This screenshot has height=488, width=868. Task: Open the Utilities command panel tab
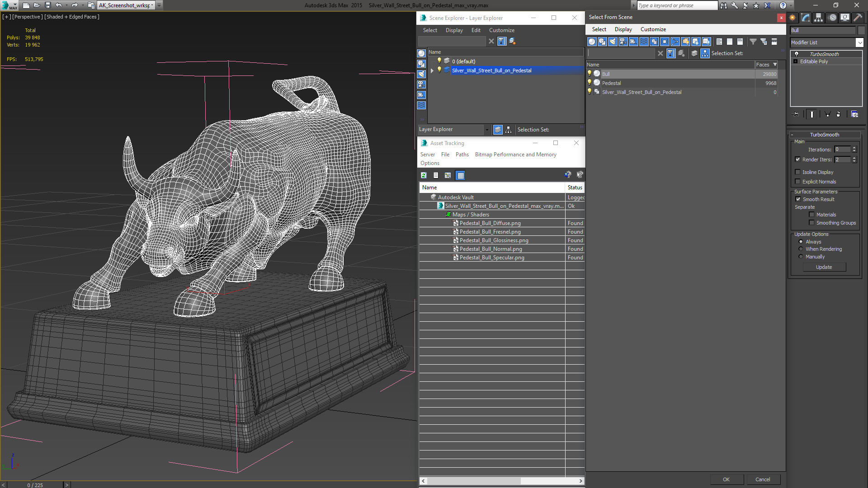[858, 18]
